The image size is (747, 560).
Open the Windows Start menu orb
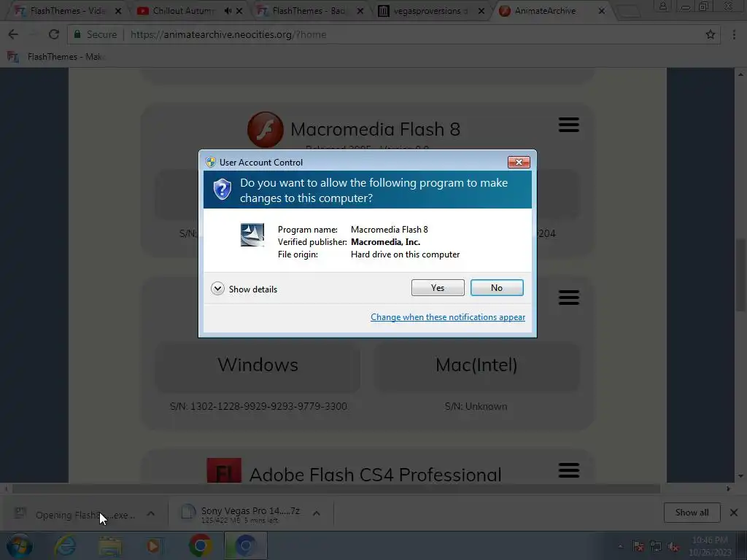pyautogui.click(x=20, y=545)
